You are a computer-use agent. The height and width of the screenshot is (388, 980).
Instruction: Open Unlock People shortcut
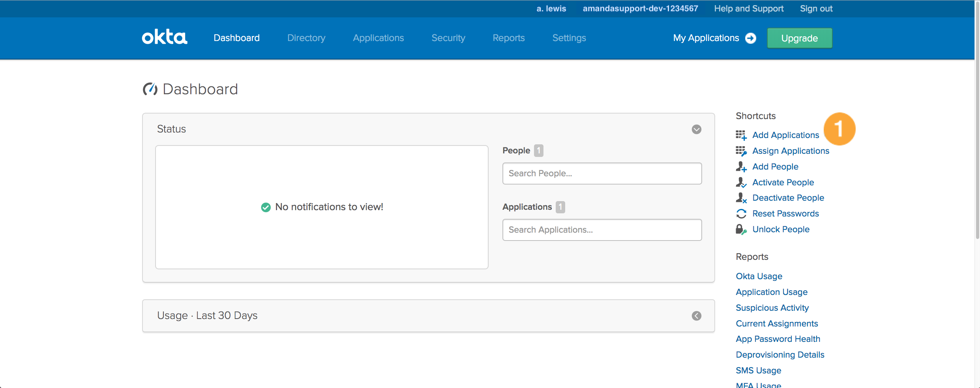tap(781, 229)
